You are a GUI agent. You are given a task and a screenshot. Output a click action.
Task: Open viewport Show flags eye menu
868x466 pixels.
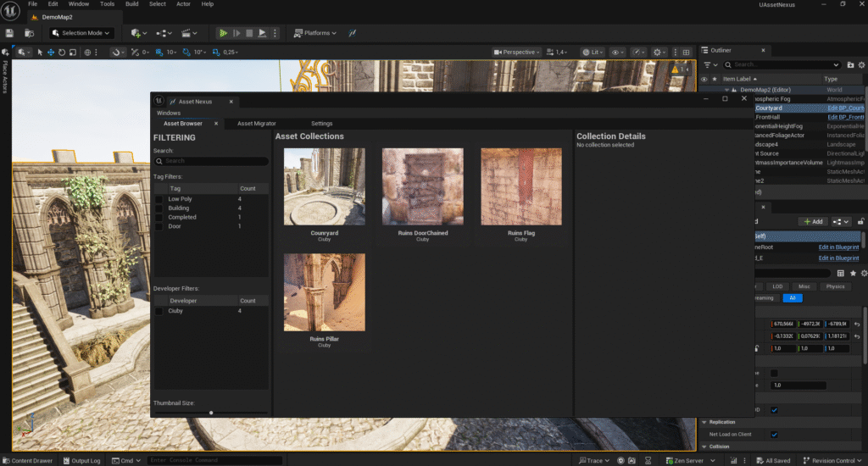pyautogui.click(x=617, y=53)
